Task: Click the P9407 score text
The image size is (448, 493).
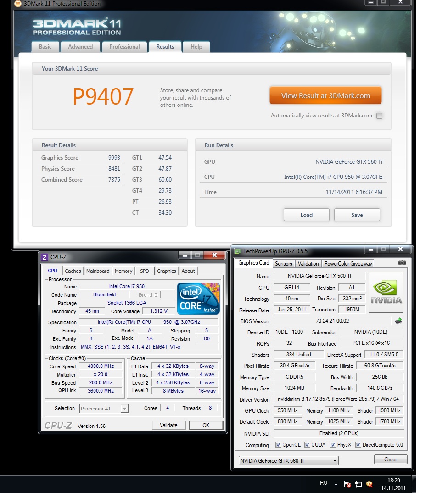Action: (x=103, y=96)
